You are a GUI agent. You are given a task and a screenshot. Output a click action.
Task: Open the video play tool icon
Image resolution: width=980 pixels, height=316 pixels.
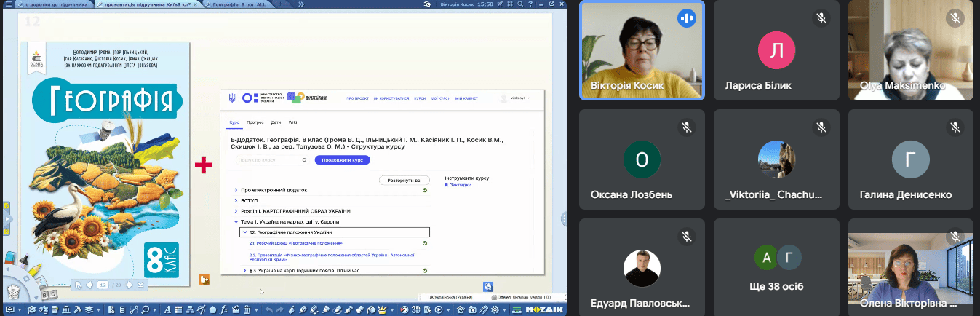[x=439, y=309]
